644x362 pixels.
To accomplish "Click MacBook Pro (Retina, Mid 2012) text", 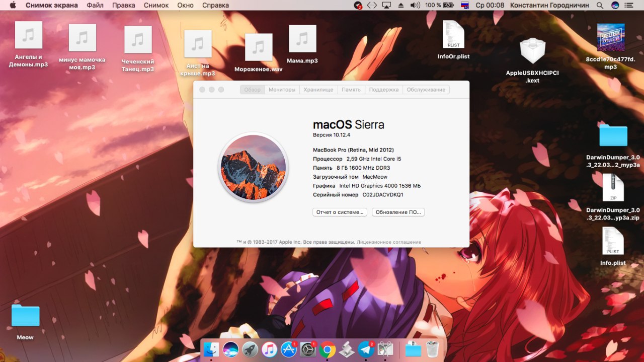I will pyautogui.click(x=353, y=150).
